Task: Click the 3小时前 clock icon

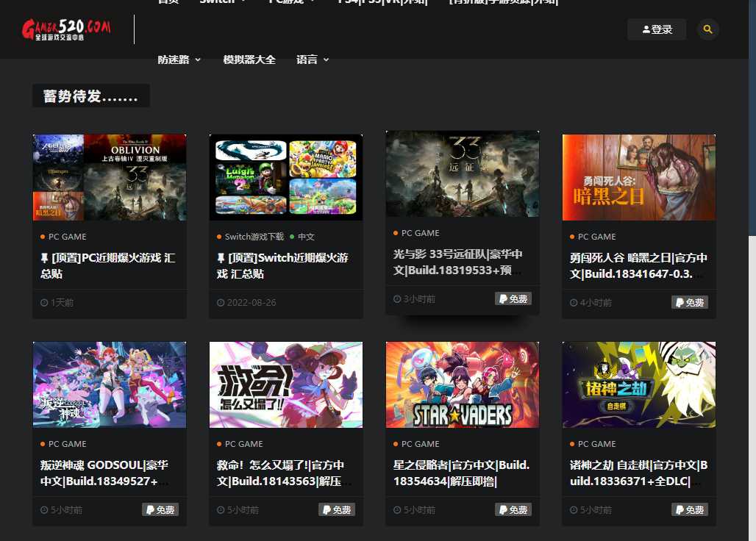Action: [x=397, y=299]
